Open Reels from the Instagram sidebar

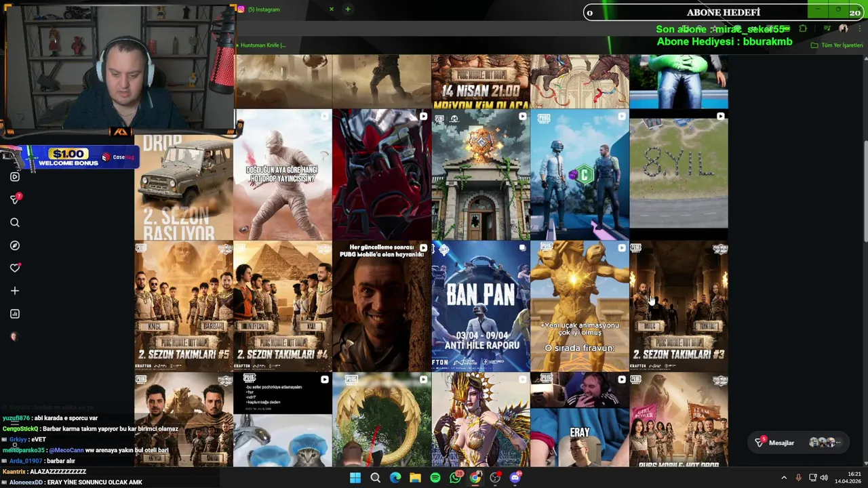[15, 177]
